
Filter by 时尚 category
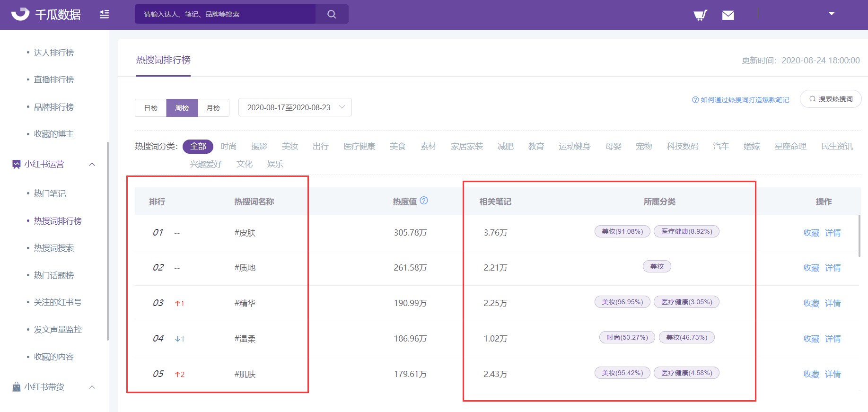[228, 147]
